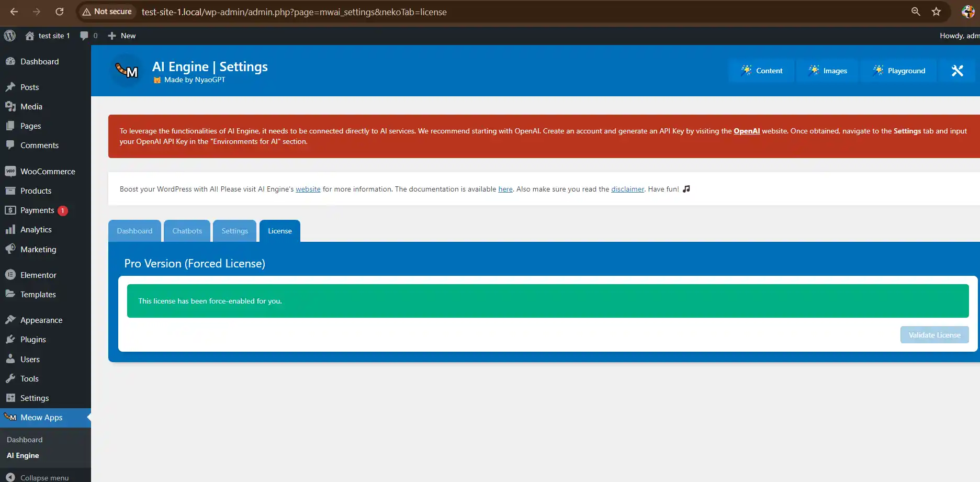Select Meow Apps in the sidebar
The height and width of the screenshot is (482, 980).
coord(41,417)
